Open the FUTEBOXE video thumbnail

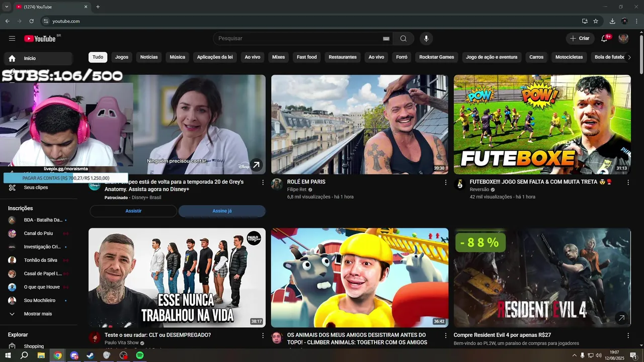542,125
